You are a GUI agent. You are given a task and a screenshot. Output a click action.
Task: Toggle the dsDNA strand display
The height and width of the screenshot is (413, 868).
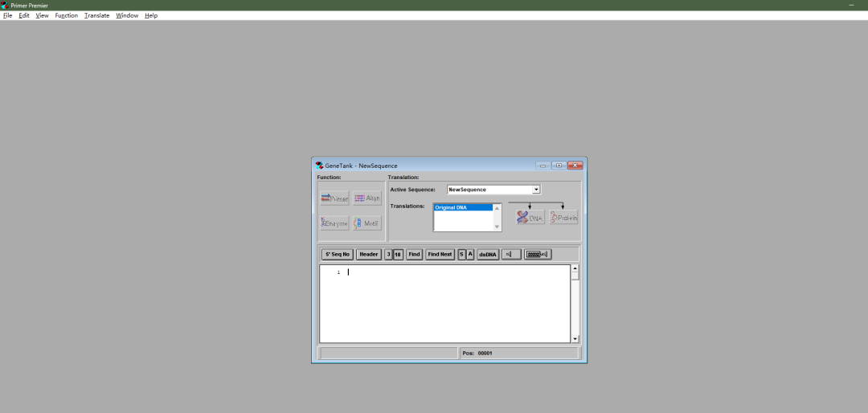pyautogui.click(x=488, y=255)
